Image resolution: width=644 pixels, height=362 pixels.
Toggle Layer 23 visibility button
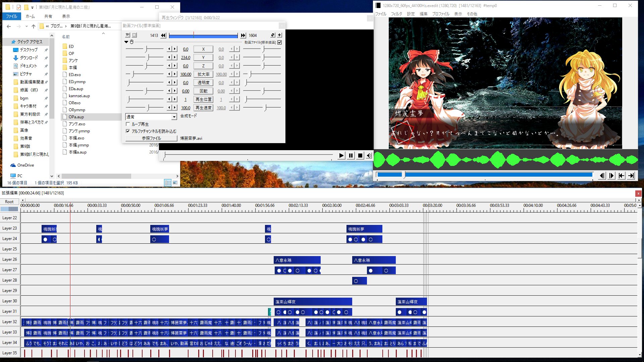coord(10,228)
